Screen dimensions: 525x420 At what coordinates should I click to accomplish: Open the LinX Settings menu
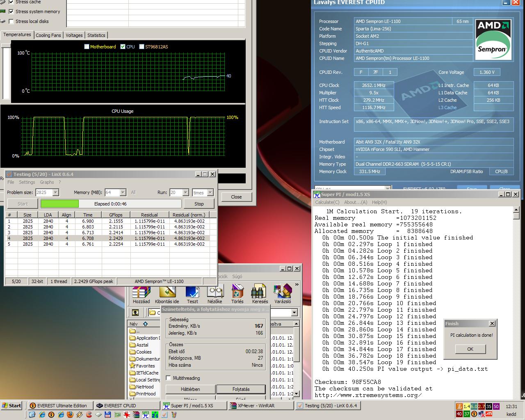point(27,182)
